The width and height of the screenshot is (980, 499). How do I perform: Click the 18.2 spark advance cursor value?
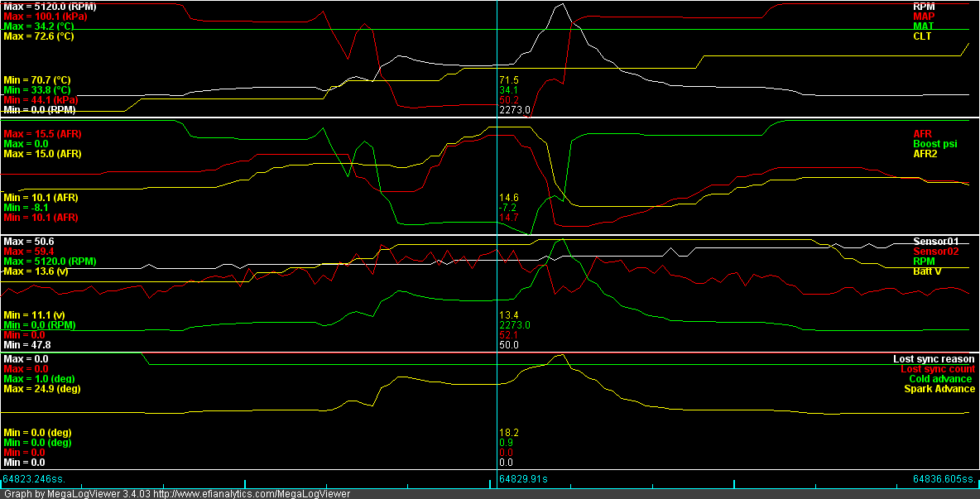point(511,433)
